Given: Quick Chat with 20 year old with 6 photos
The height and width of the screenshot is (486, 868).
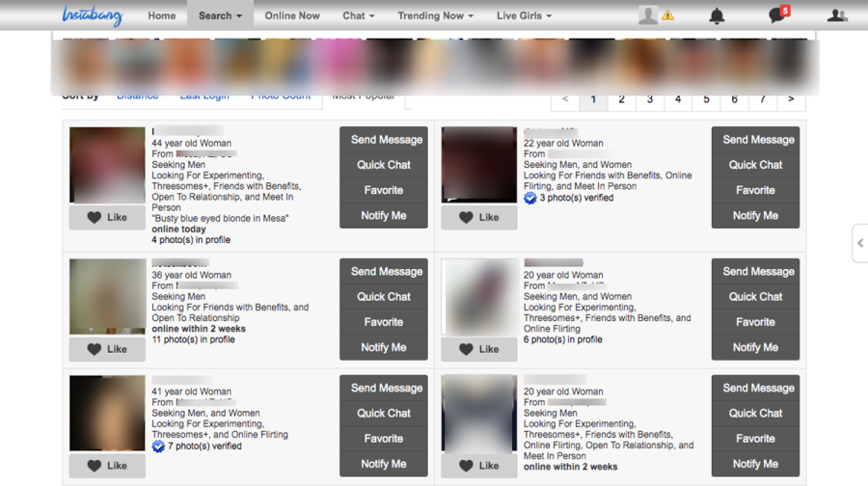Looking at the screenshot, I should (755, 297).
